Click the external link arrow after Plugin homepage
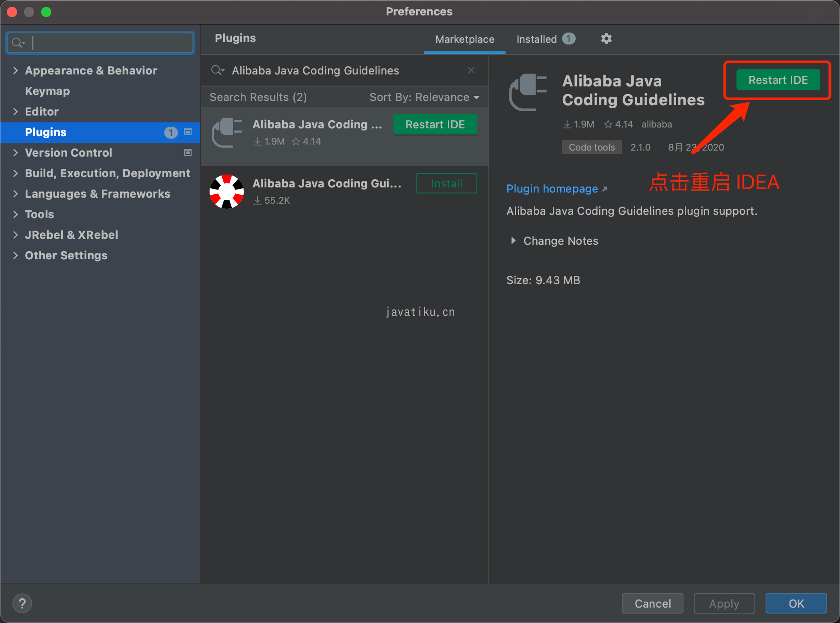This screenshot has height=623, width=840. tap(605, 189)
